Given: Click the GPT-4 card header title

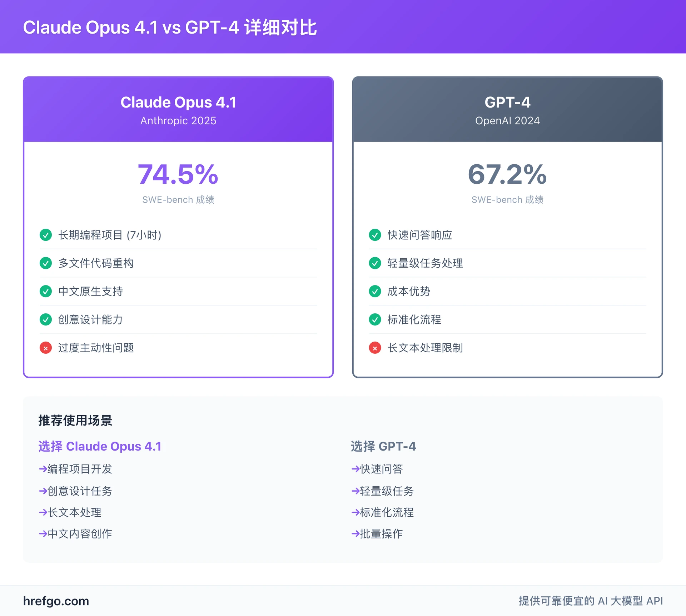Looking at the screenshot, I should click(507, 102).
